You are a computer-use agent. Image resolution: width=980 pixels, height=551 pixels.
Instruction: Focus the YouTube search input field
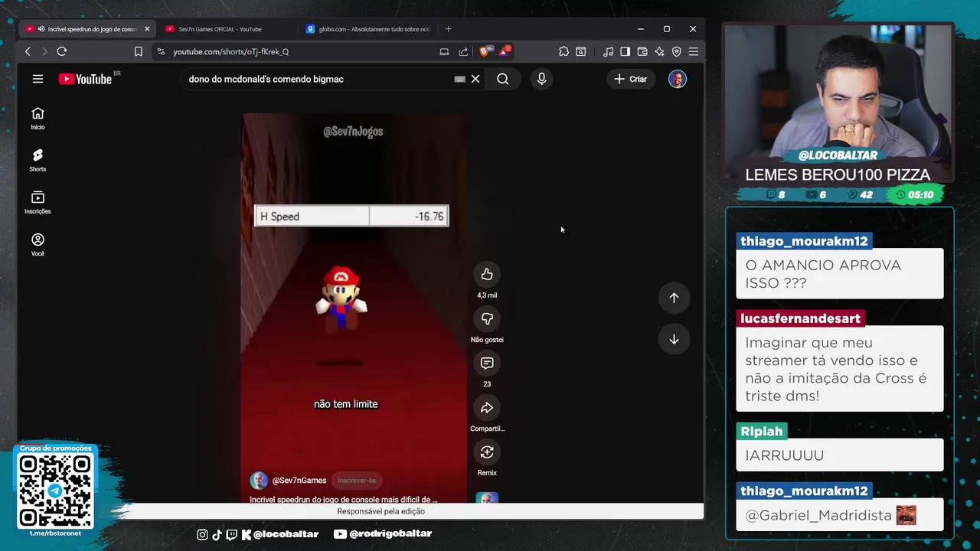pyautogui.click(x=318, y=79)
